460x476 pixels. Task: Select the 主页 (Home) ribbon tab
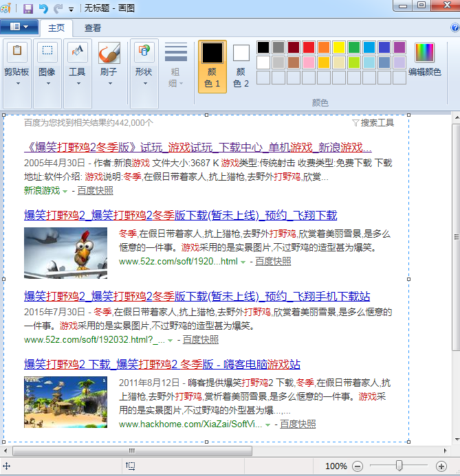click(56, 28)
